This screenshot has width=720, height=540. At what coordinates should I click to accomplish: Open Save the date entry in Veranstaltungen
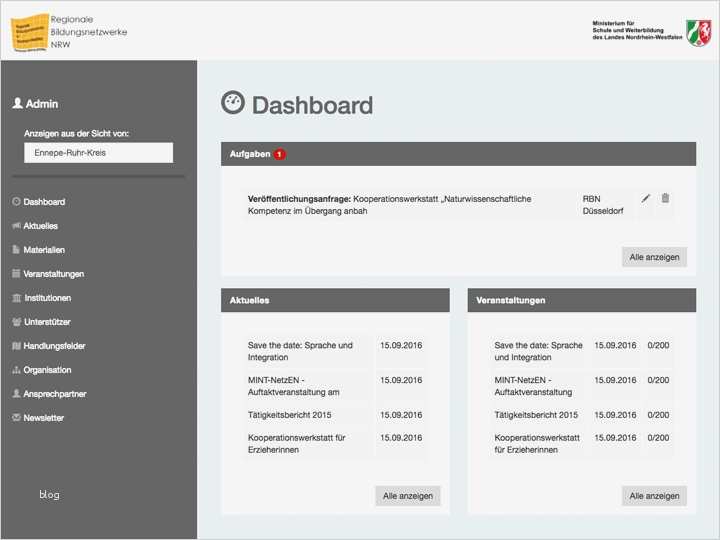pos(539,351)
